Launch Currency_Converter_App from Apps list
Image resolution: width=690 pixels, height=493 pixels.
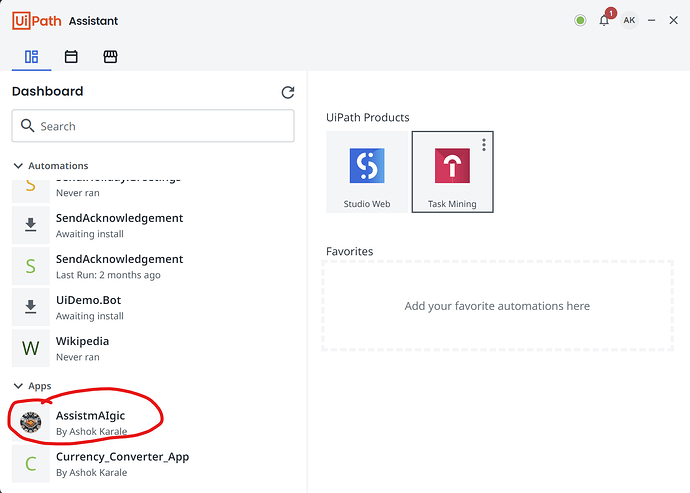tap(122, 463)
